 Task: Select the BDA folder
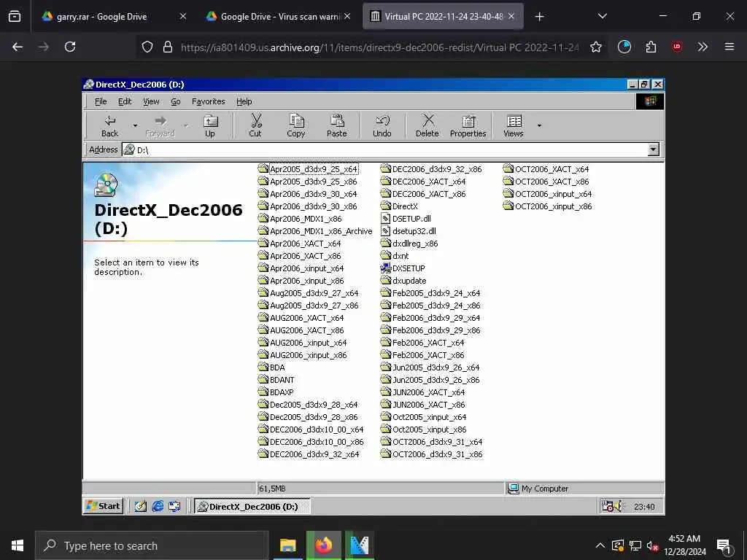[x=271, y=367]
